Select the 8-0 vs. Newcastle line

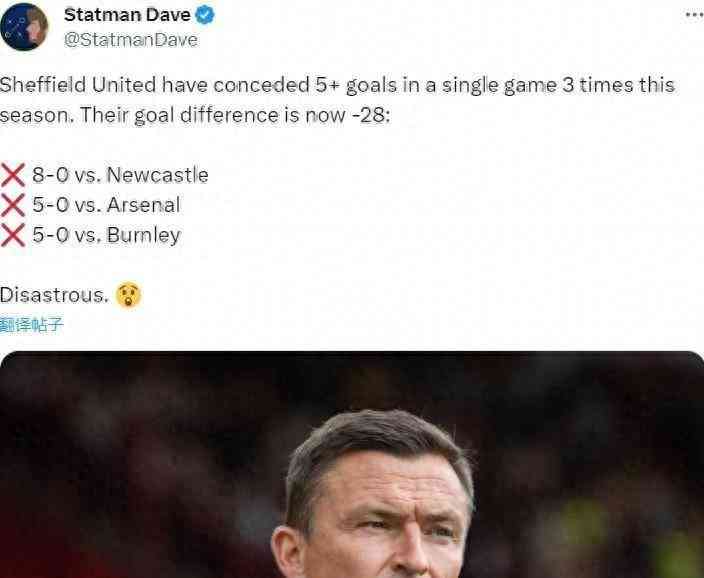[x=120, y=175]
